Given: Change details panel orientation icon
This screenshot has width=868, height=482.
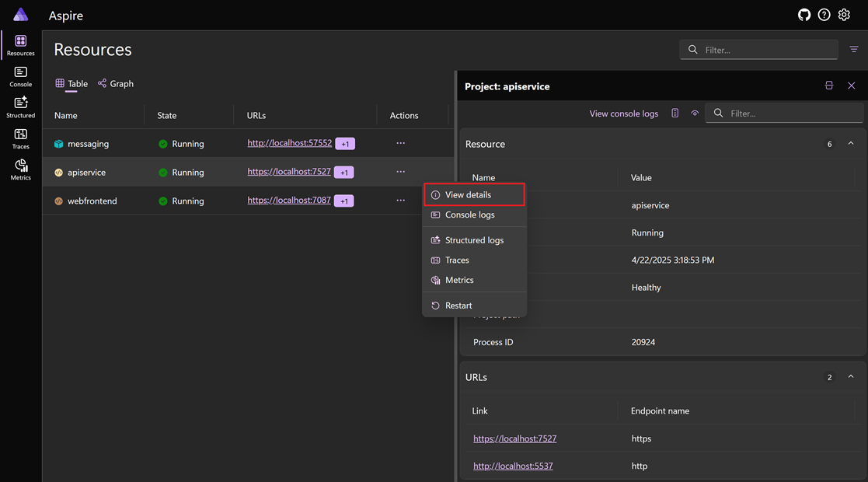Looking at the screenshot, I should tap(828, 86).
